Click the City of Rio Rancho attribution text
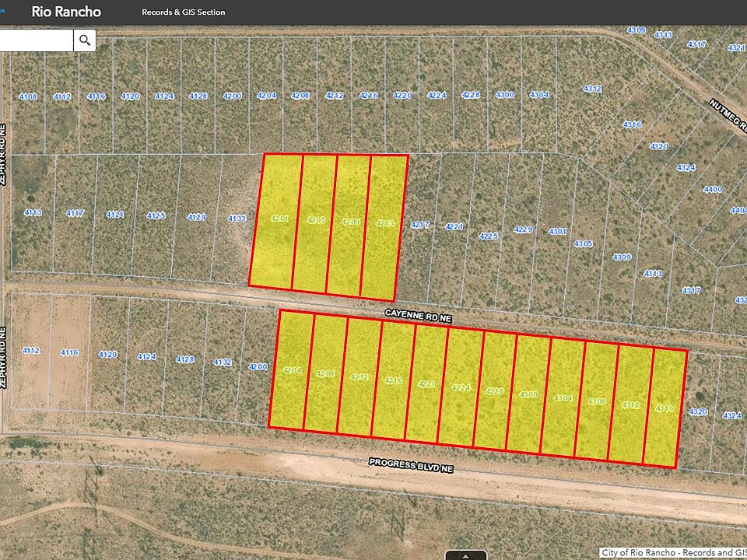 673,552
